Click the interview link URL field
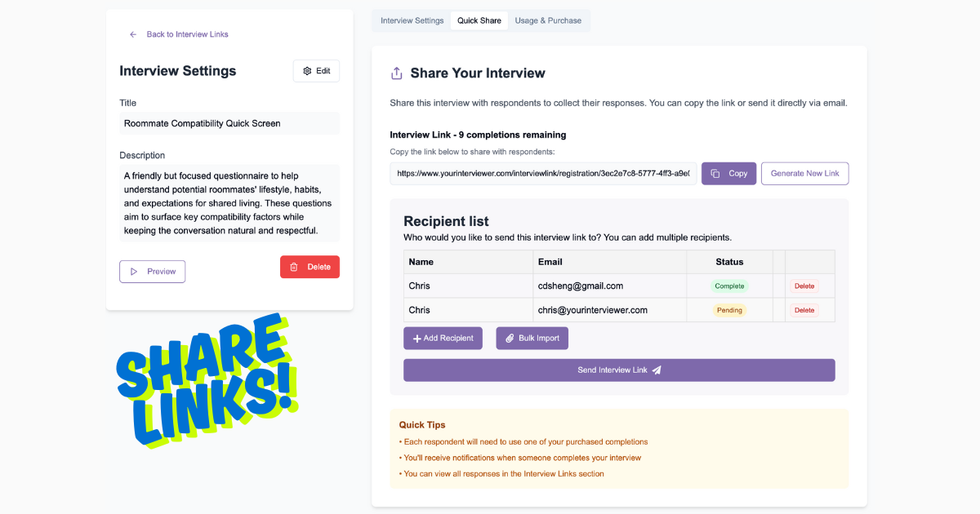Viewport: 980px width, 514px height. (x=543, y=174)
